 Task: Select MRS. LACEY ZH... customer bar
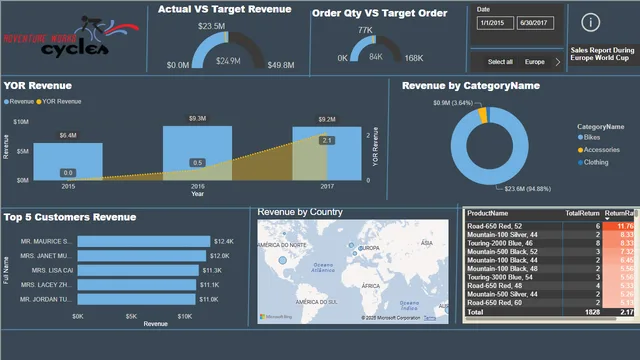click(137, 285)
